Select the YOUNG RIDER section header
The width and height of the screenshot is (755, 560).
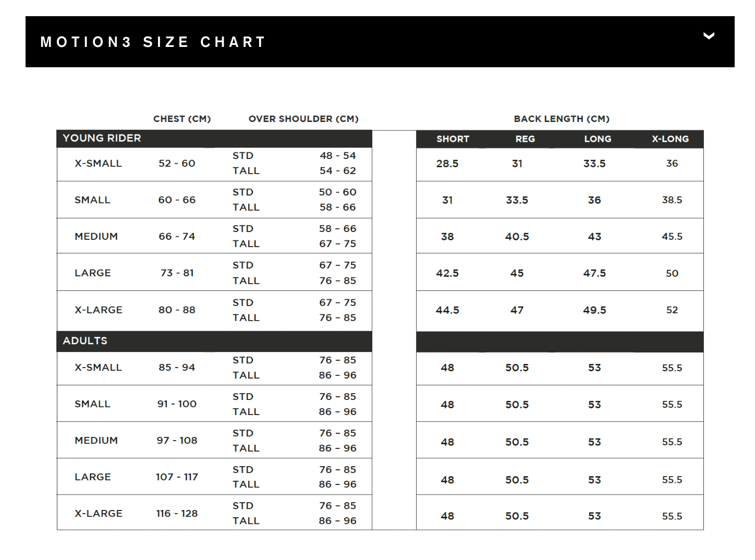102,138
